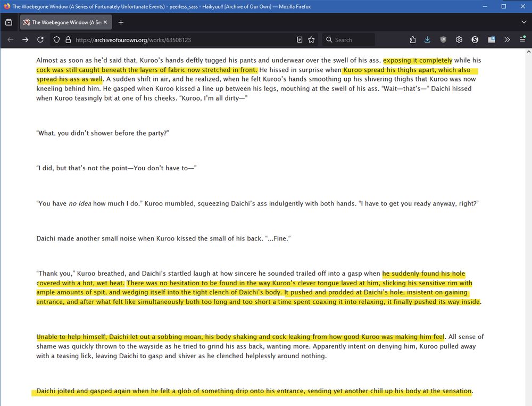Expand the overflow toolbar chevron
532x406 pixels.
click(507, 39)
